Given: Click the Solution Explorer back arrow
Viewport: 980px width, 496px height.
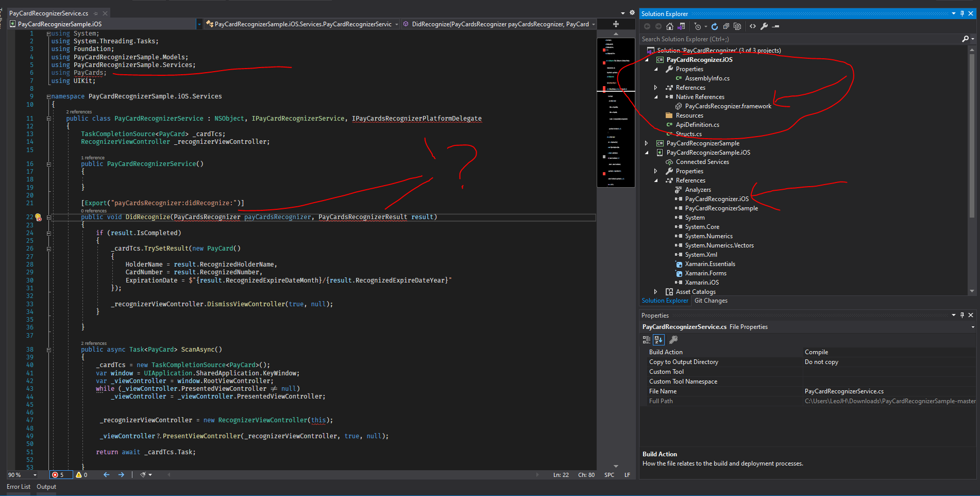Looking at the screenshot, I should click(x=647, y=26).
